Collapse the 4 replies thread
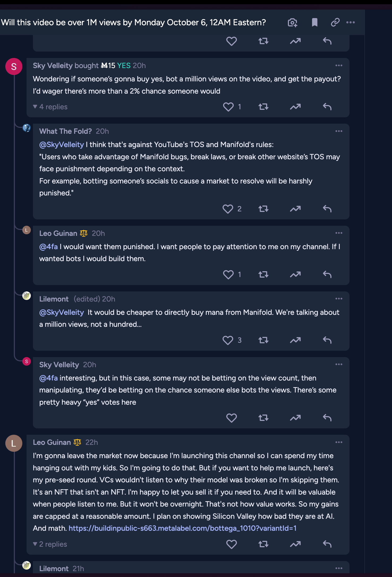This screenshot has height=577, width=392. coord(50,107)
